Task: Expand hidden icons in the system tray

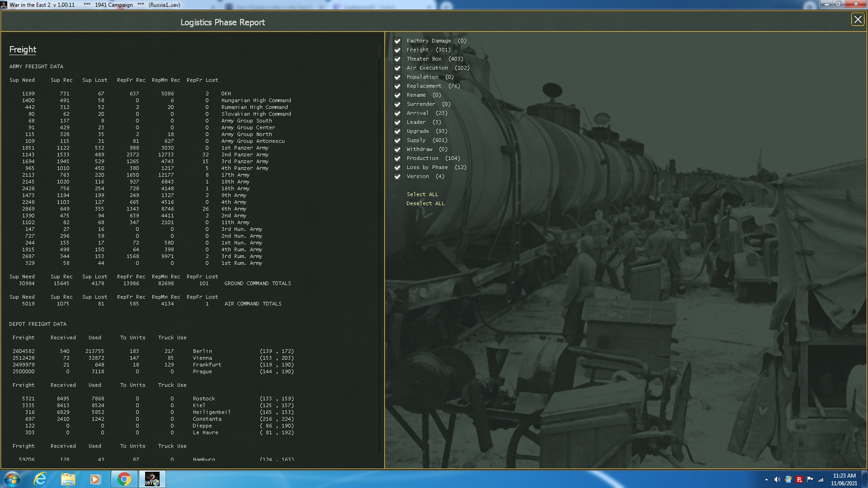Action: point(767,479)
